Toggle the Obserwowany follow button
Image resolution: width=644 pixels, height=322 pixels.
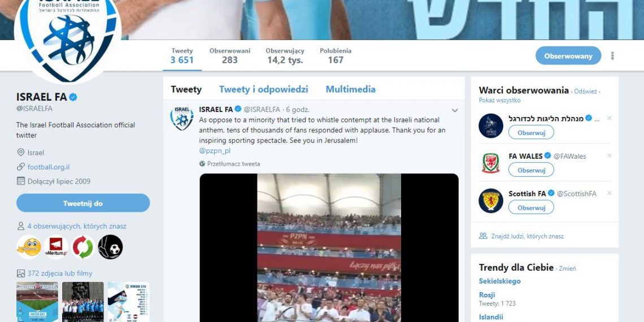pos(568,56)
